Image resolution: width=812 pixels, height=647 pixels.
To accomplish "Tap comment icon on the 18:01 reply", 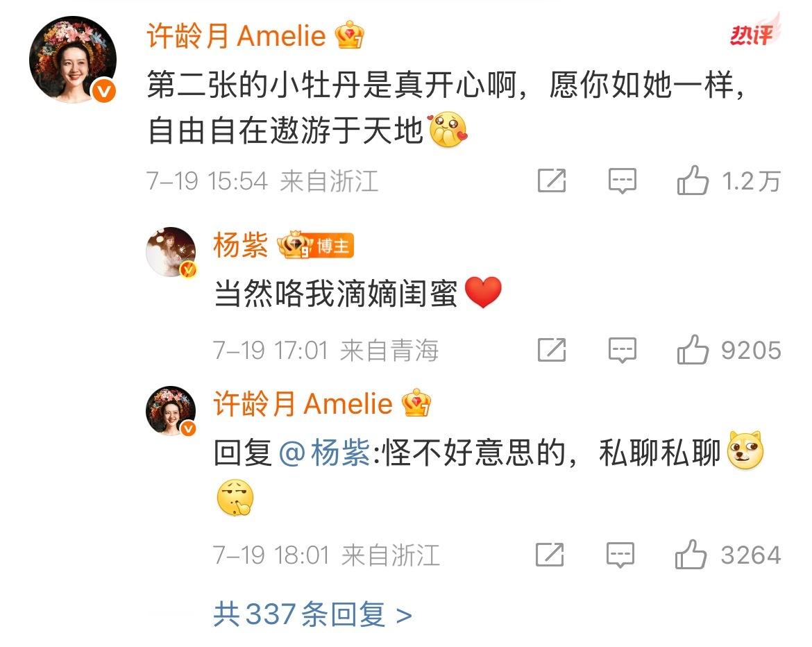I will tap(620, 555).
